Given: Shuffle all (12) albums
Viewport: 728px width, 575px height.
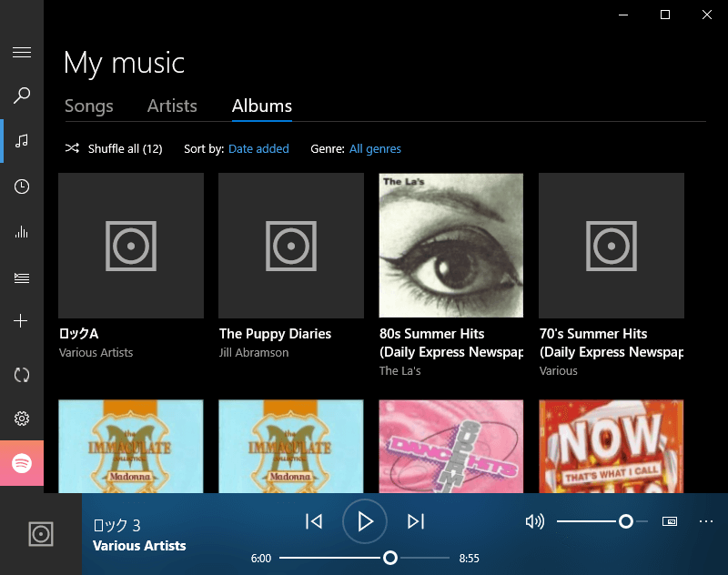Looking at the screenshot, I should pos(114,148).
